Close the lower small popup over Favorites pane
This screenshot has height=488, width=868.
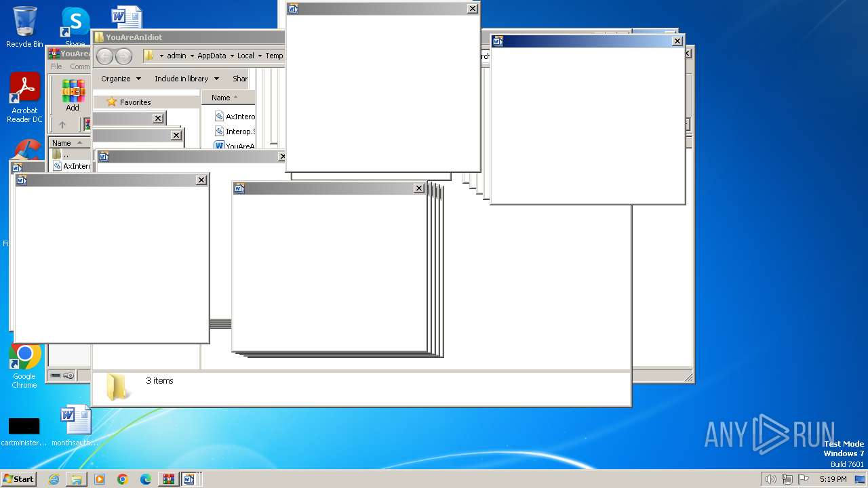click(176, 136)
